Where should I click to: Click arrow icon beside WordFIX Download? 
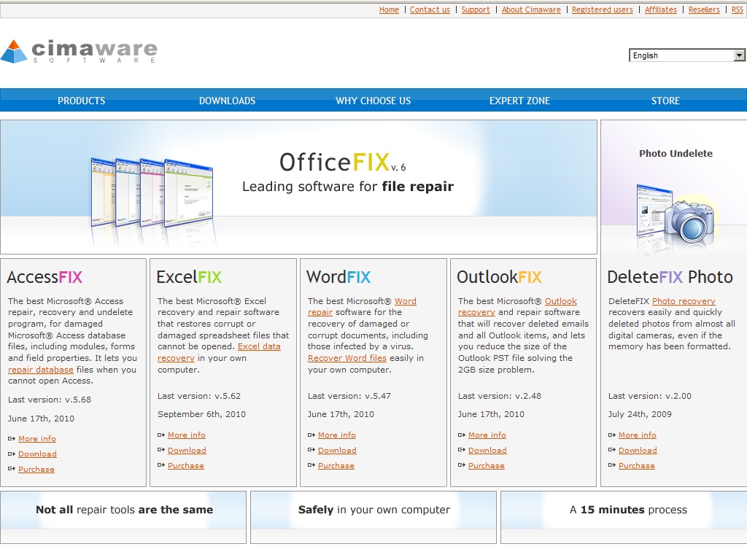(x=311, y=450)
